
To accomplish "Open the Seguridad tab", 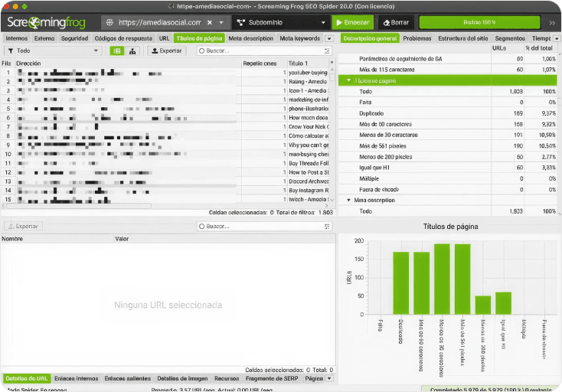I will [x=74, y=38].
